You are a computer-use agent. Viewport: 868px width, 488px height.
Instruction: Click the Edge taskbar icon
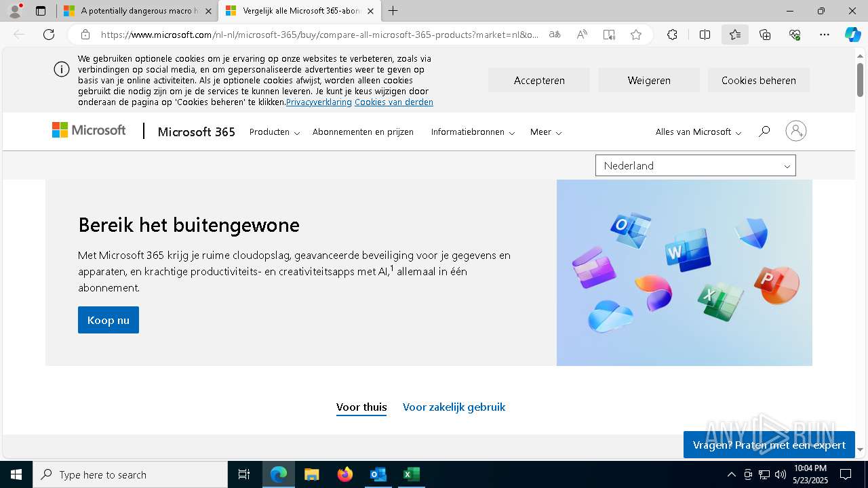tap(279, 474)
